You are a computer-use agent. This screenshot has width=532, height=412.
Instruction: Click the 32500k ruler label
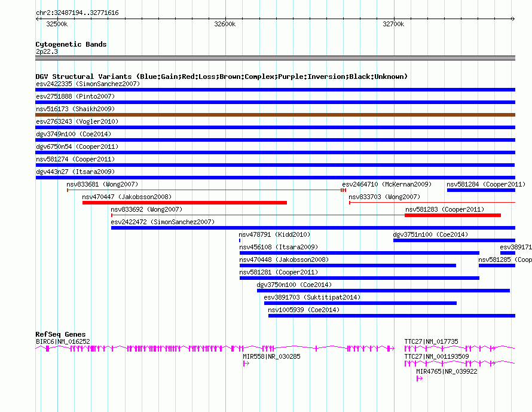tap(57, 24)
